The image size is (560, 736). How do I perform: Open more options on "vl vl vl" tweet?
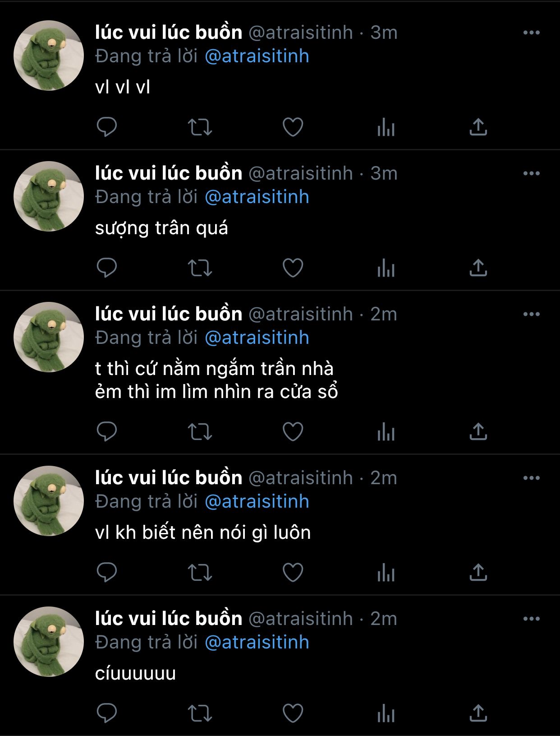(x=532, y=32)
